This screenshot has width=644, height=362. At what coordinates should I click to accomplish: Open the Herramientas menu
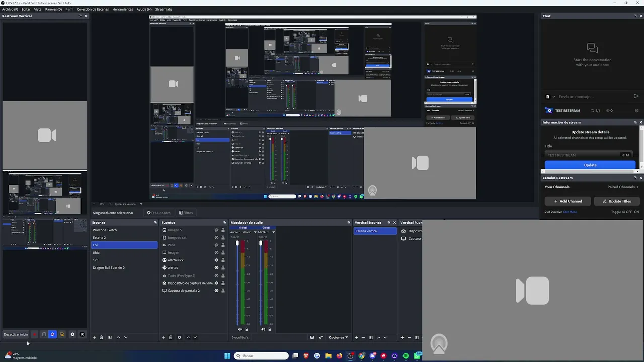pos(123,9)
